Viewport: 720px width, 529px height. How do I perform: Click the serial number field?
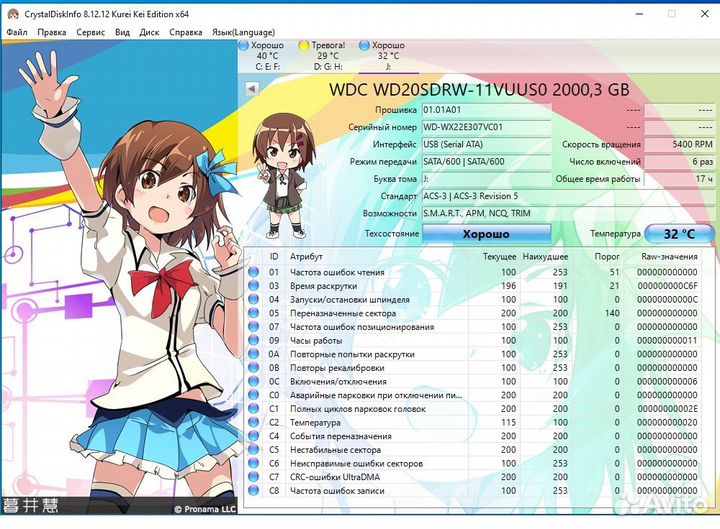tap(486, 127)
